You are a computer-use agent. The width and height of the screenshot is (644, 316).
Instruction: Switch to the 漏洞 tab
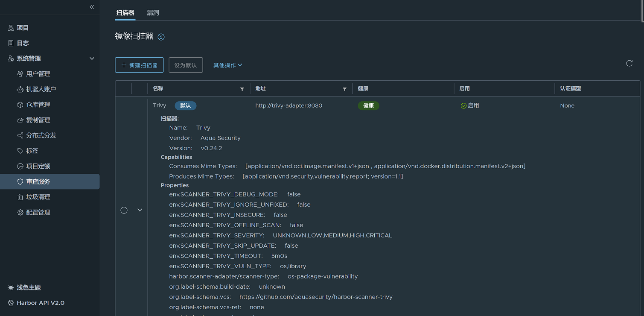point(153,13)
